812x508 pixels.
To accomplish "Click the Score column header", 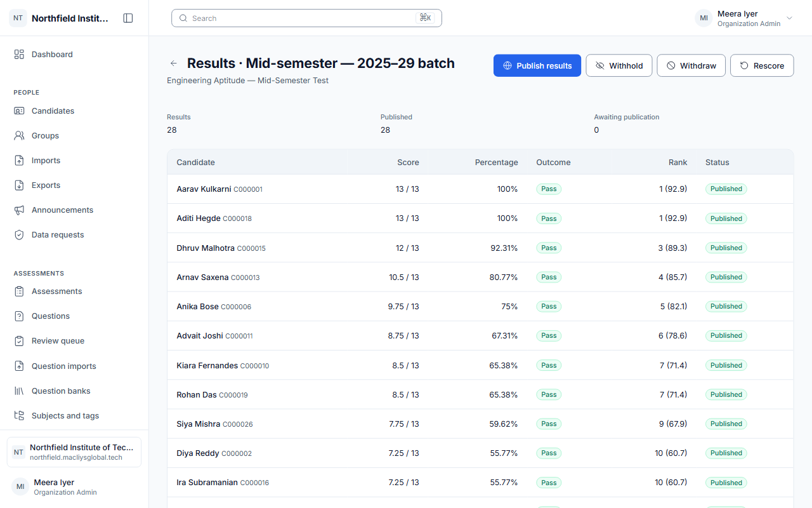I will coord(408,163).
